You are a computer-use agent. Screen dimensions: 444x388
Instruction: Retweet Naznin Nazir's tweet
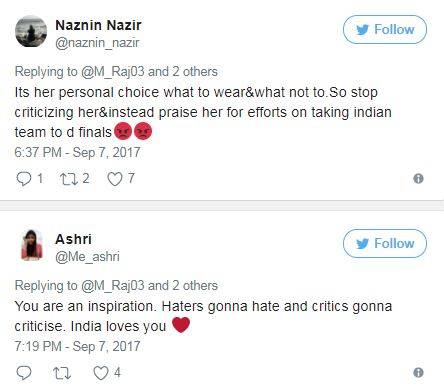pos(69,179)
